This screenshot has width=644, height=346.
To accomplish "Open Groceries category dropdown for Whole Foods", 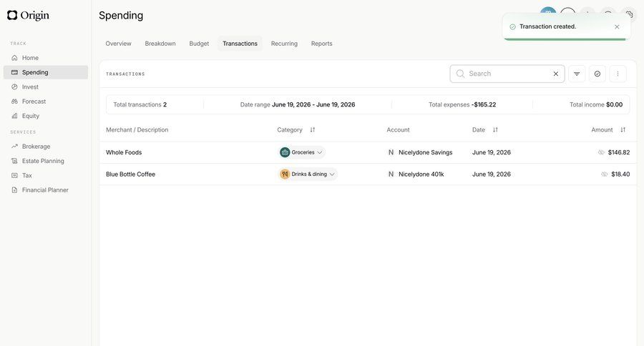I will click(302, 152).
